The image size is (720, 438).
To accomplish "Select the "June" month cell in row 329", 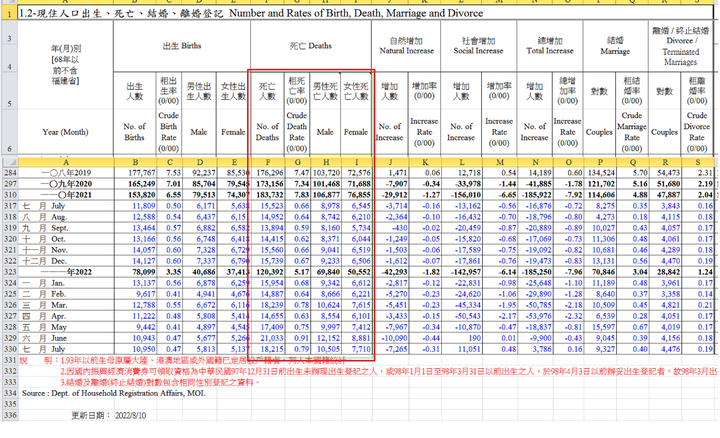I will [x=66, y=338].
